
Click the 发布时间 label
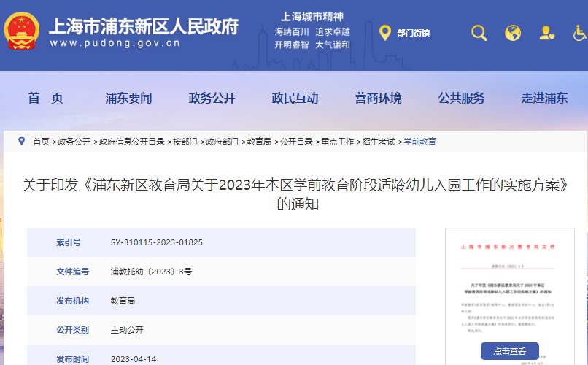click(73, 359)
